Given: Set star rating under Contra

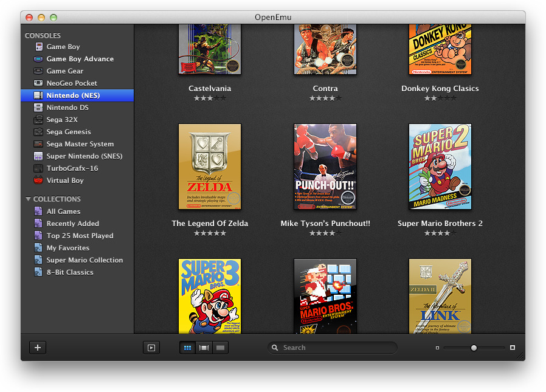Looking at the screenshot, I should (325, 98).
